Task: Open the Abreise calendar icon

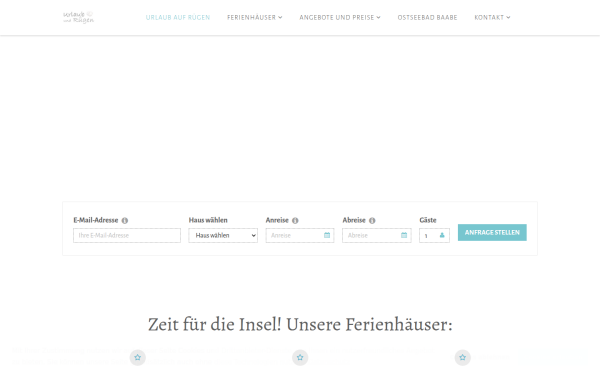Action: tap(404, 235)
